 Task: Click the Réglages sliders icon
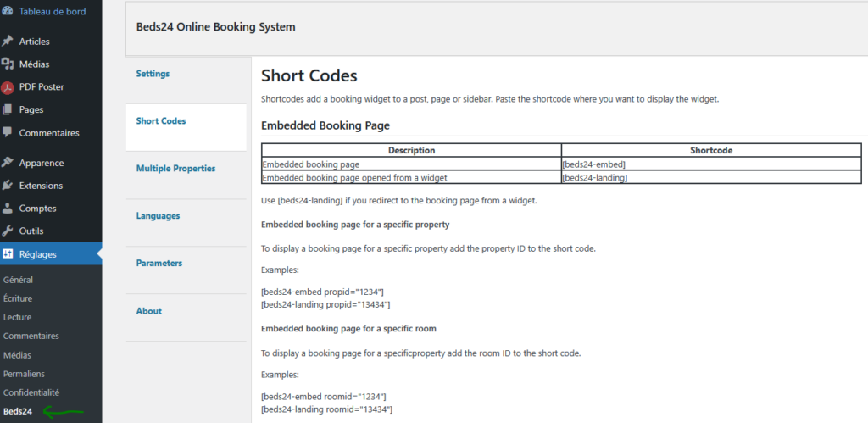pos(7,254)
